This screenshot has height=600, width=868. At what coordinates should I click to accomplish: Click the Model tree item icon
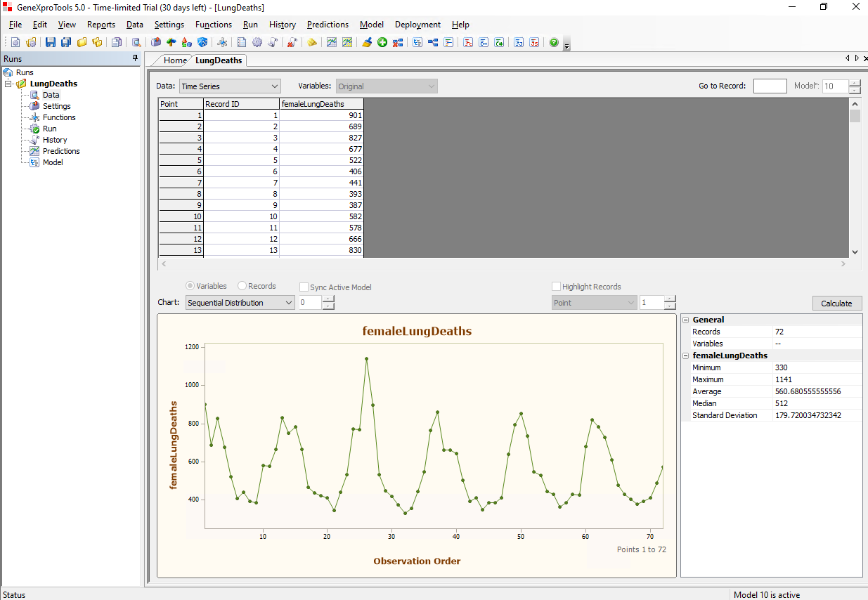(x=34, y=162)
